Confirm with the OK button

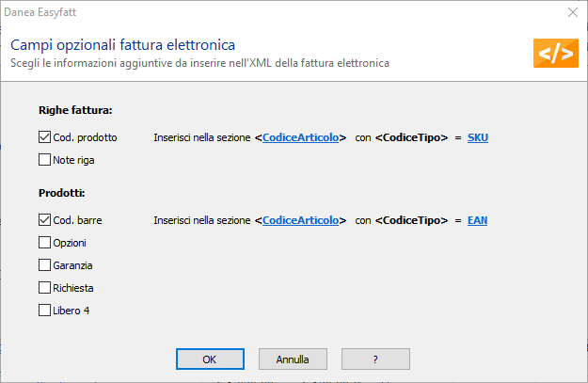tap(210, 359)
